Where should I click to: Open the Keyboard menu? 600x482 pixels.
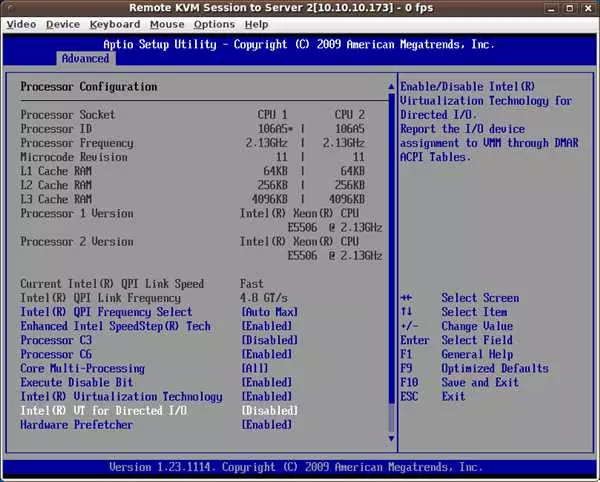pos(115,24)
